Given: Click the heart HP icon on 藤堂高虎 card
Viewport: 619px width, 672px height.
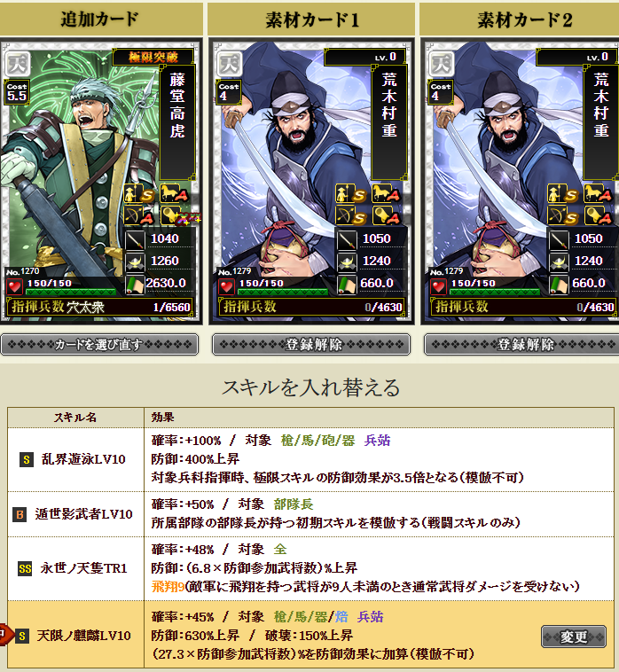Looking at the screenshot, I should [15, 286].
